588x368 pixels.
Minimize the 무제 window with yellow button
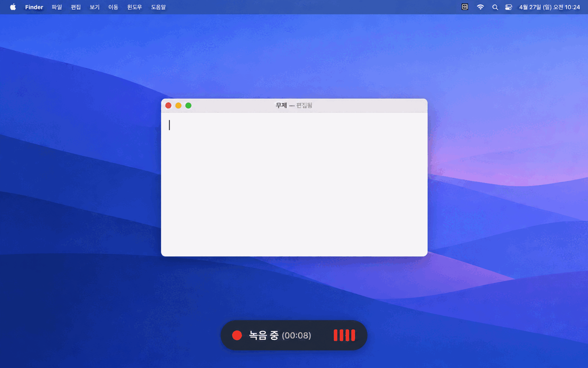pos(178,106)
